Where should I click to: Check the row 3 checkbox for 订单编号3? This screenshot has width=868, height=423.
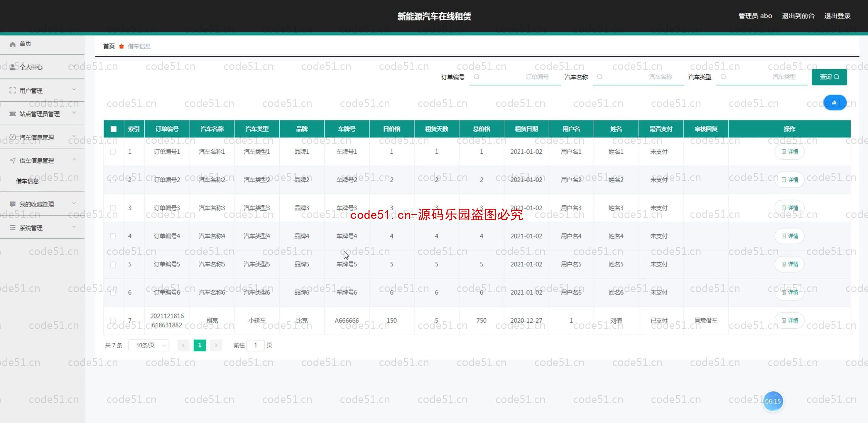coord(113,208)
